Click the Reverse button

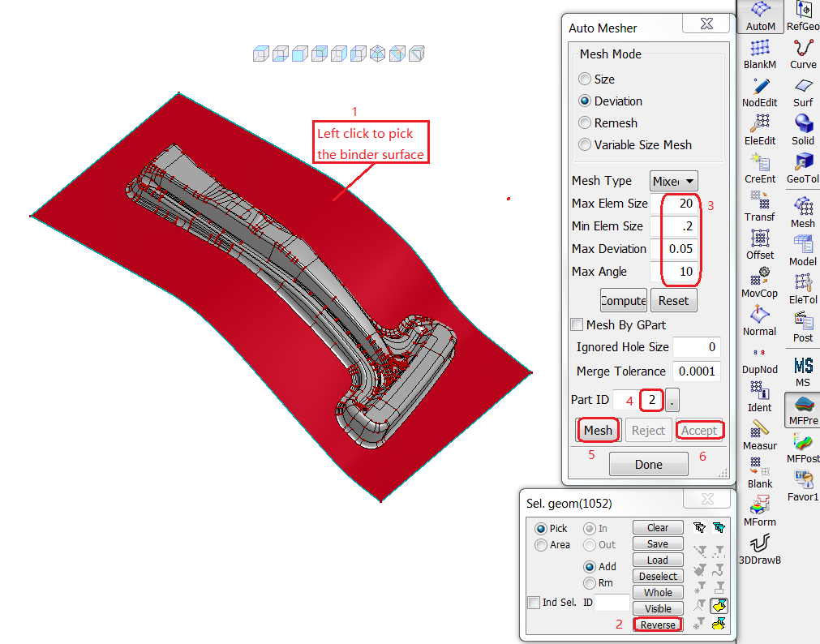click(658, 625)
